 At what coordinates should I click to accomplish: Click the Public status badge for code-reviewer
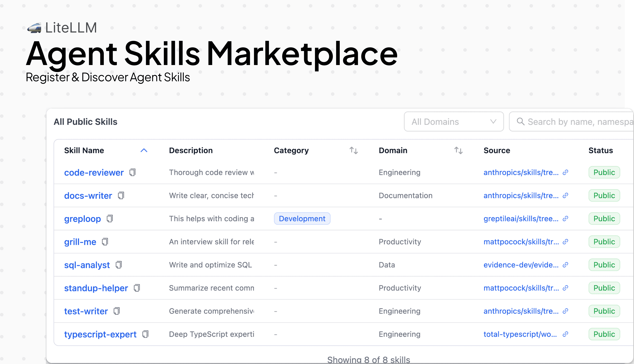(604, 172)
